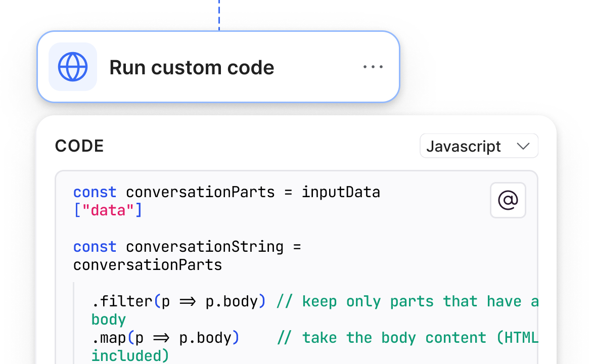Click the dashed connector above the step
This screenshot has height=364, width=593.
218,13
